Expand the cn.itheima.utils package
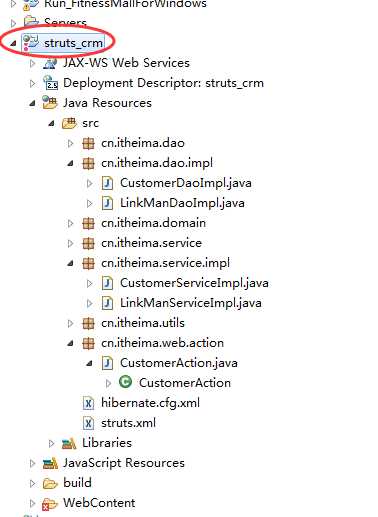Viewport: 378px width, 517px height. click(70, 323)
